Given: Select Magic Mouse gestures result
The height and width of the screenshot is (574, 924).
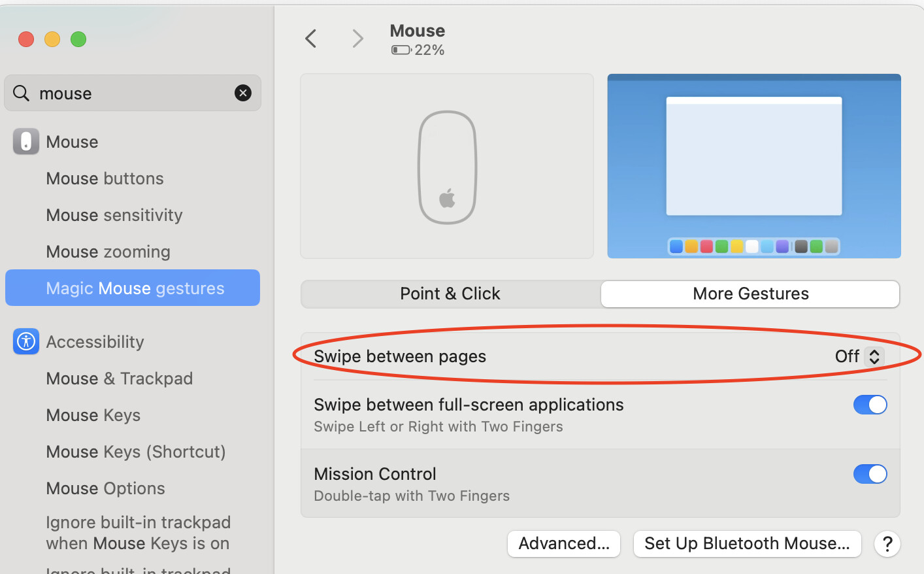Looking at the screenshot, I should coord(133,288).
